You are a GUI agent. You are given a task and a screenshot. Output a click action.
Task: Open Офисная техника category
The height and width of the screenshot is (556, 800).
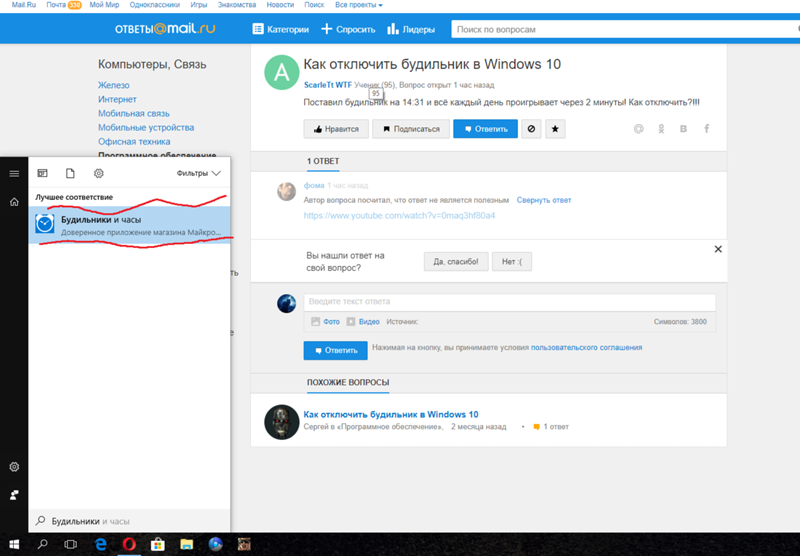(134, 141)
